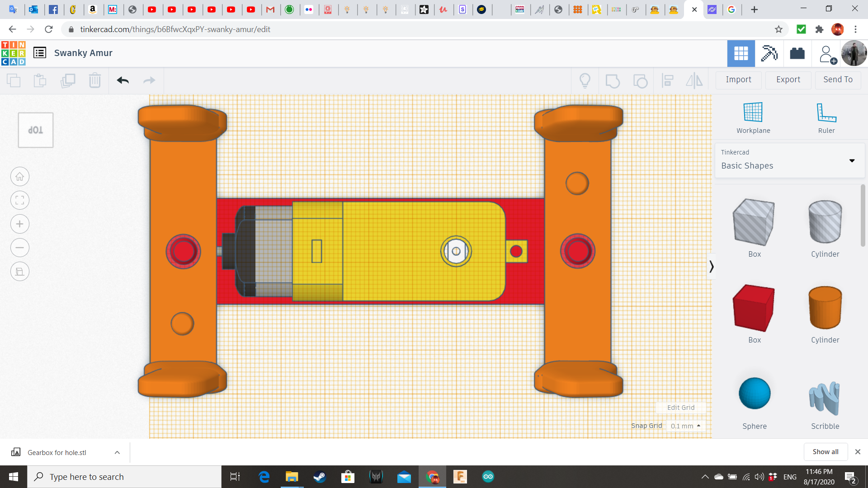Screen dimensions: 868x488
Task: Expand the Basic Shapes category selector
Action: 852,160
